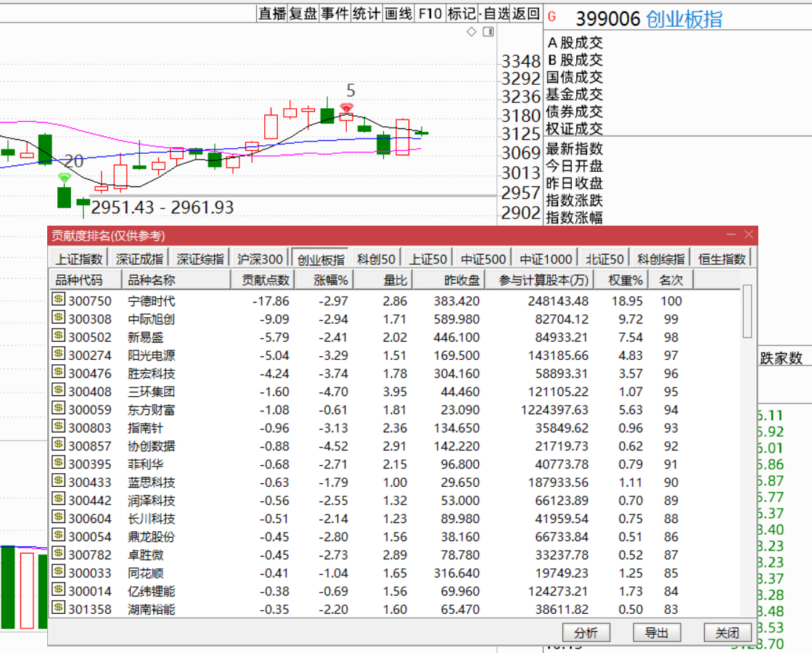812x653 pixels.
Task: Click stock icon beside 300442 润泽科技
Action: (59, 498)
